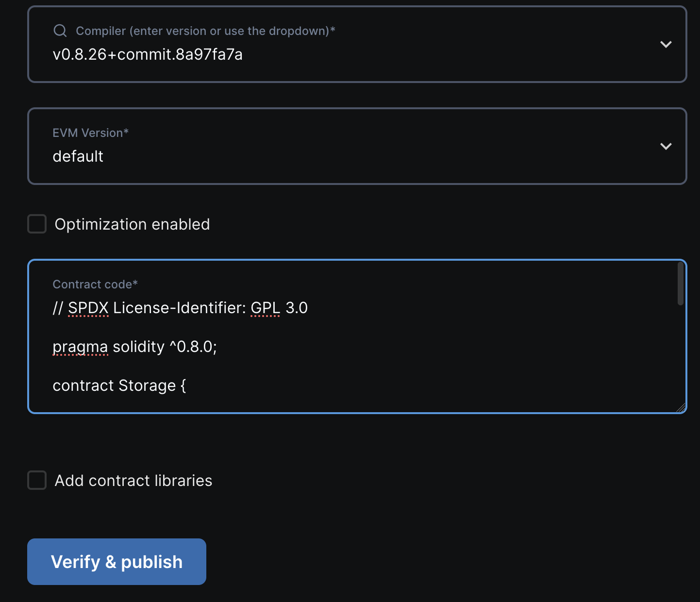
Task: Click the EVM Version field showing default
Action: tap(194, 156)
